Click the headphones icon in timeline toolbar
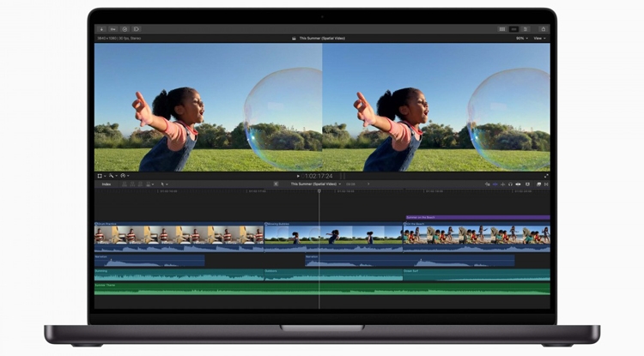 (511, 184)
